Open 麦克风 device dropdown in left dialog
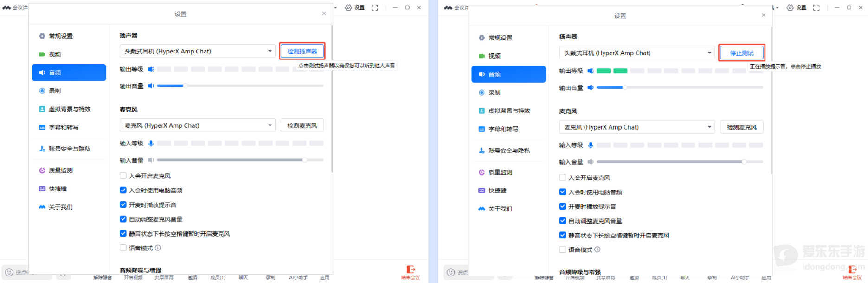This screenshot has width=868, height=283. point(198,125)
